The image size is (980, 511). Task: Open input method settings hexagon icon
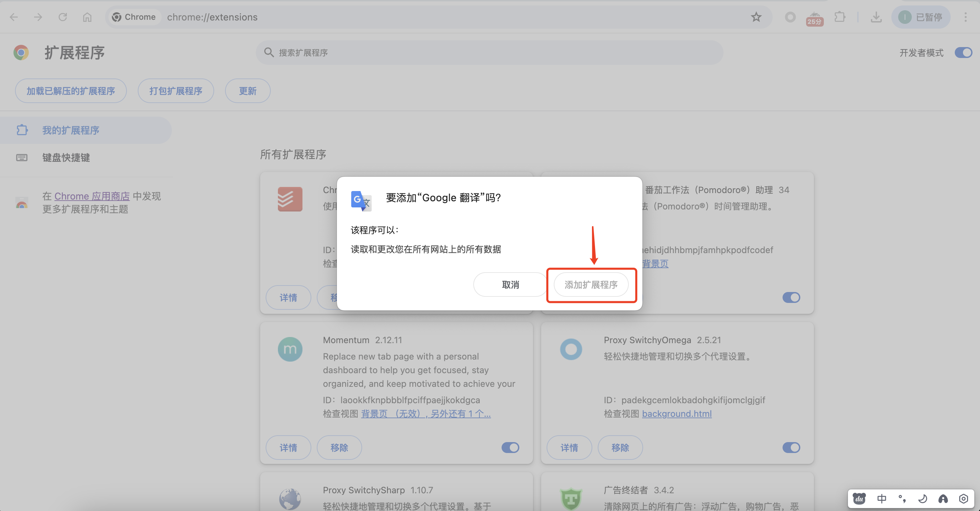click(964, 498)
